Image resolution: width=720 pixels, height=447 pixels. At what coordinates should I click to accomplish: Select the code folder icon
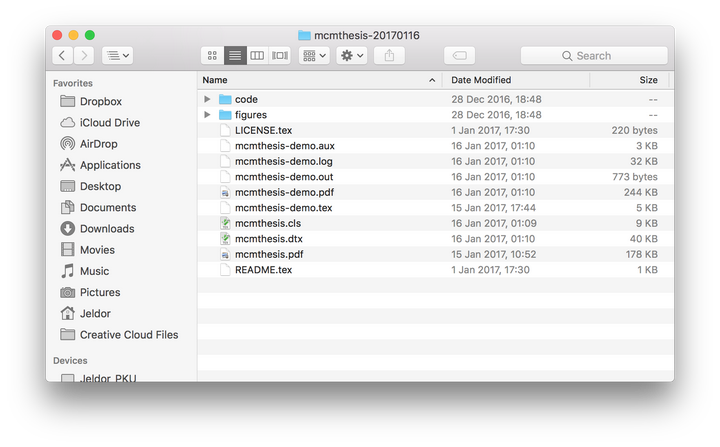pyautogui.click(x=225, y=99)
